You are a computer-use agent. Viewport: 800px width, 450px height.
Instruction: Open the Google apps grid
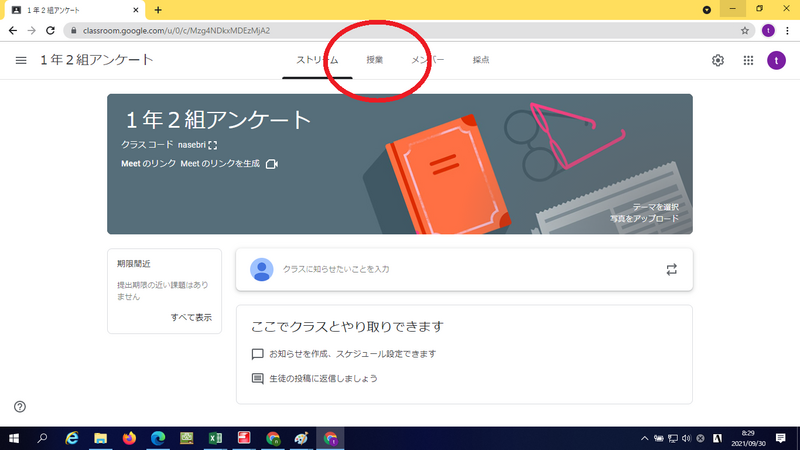tap(748, 60)
